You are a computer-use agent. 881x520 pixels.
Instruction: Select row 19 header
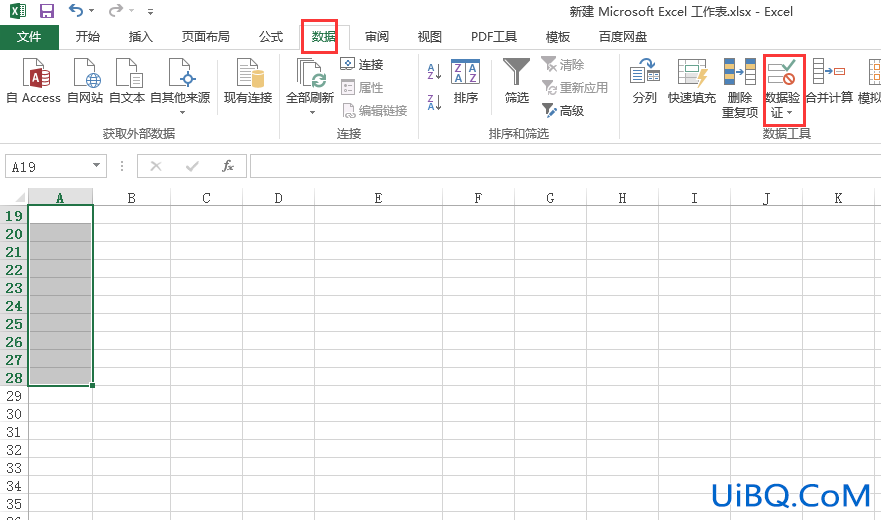tap(14, 215)
